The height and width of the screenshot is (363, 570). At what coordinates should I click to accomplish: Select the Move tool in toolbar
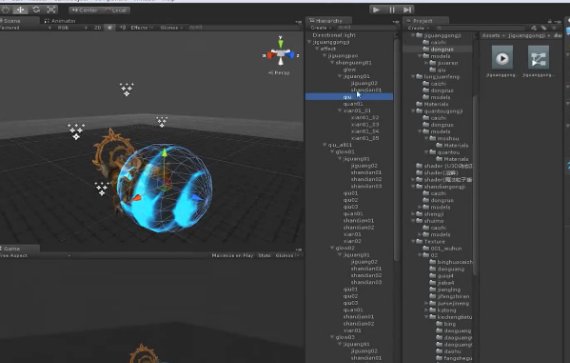[20, 10]
